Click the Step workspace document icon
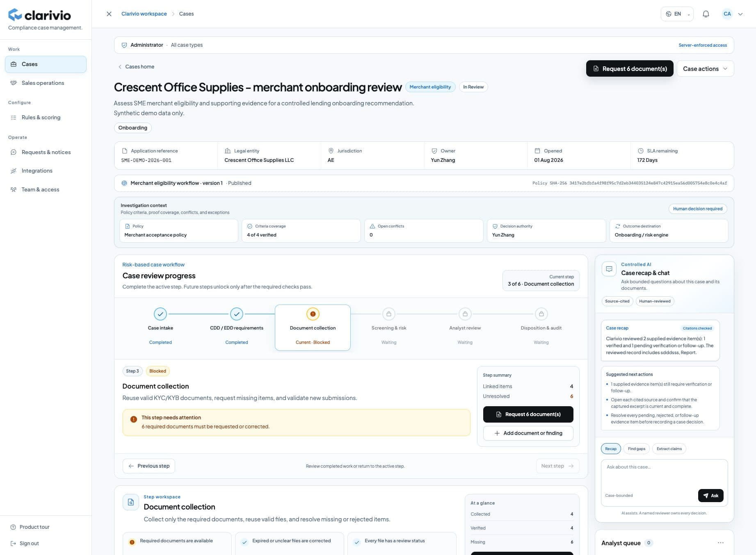 coord(131,502)
